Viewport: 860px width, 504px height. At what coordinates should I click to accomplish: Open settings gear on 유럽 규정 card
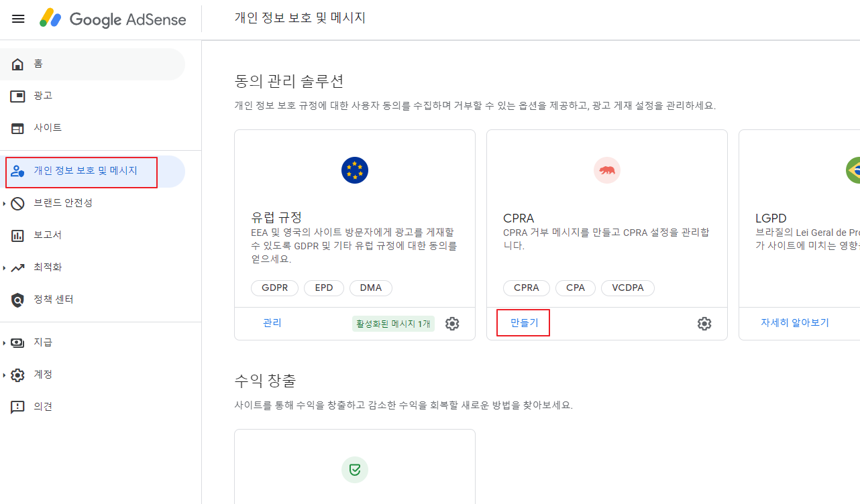pyautogui.click(x=452, y=323)
